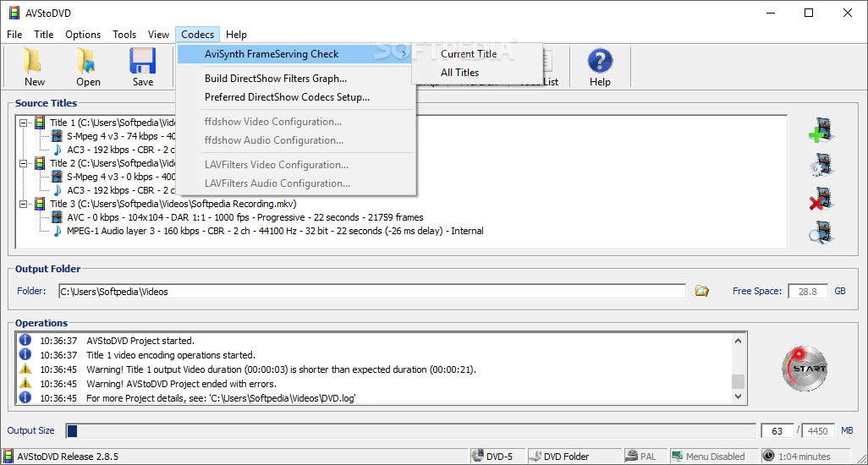
Task: Click the Operations log scrollbar thumb
Action: [738, 381]
